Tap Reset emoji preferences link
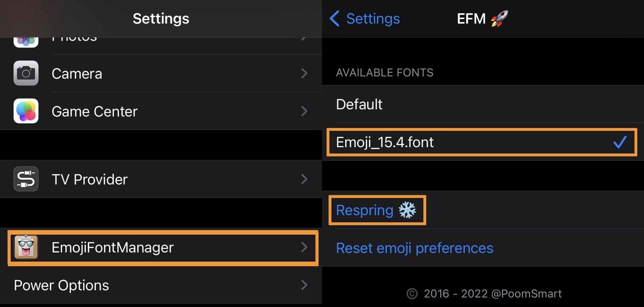 click(415, 248)
